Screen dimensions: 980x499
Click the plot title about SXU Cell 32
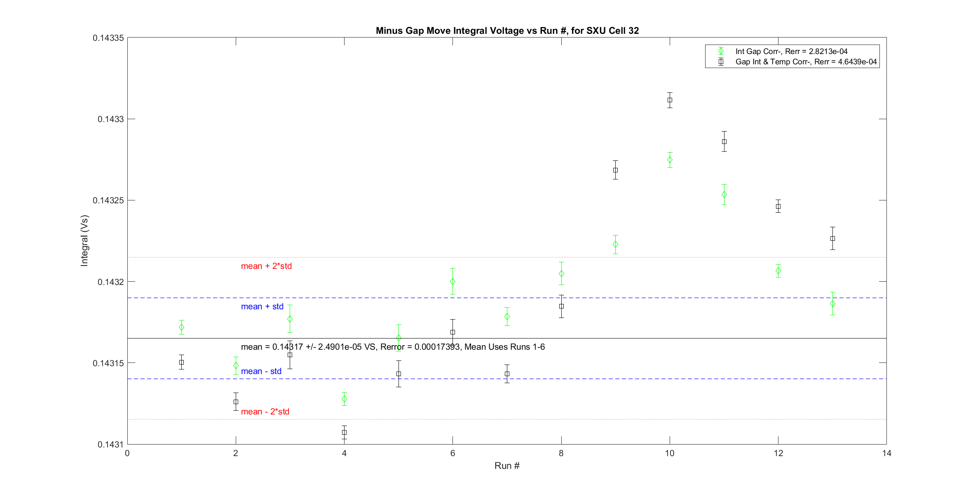(x=507, y=31)
